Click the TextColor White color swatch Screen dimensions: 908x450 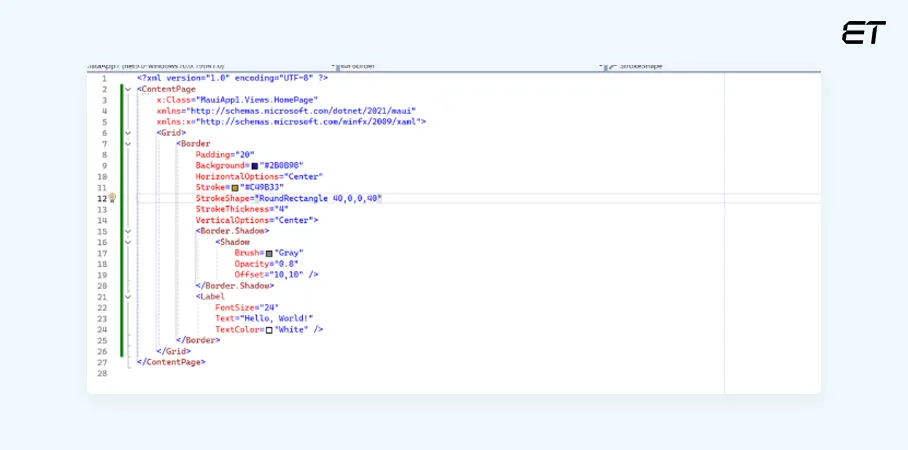[269, 330]
